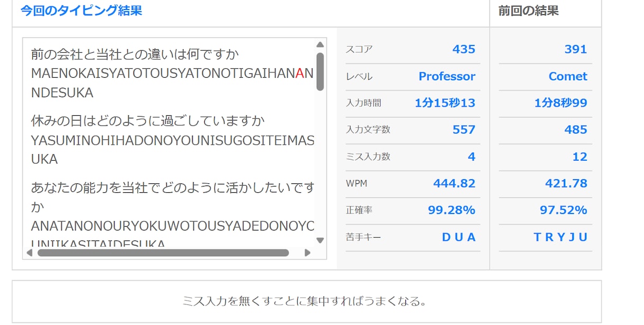
Task: Click the vertical scrollbar thumb in the results box
Action: pos(320,71)
